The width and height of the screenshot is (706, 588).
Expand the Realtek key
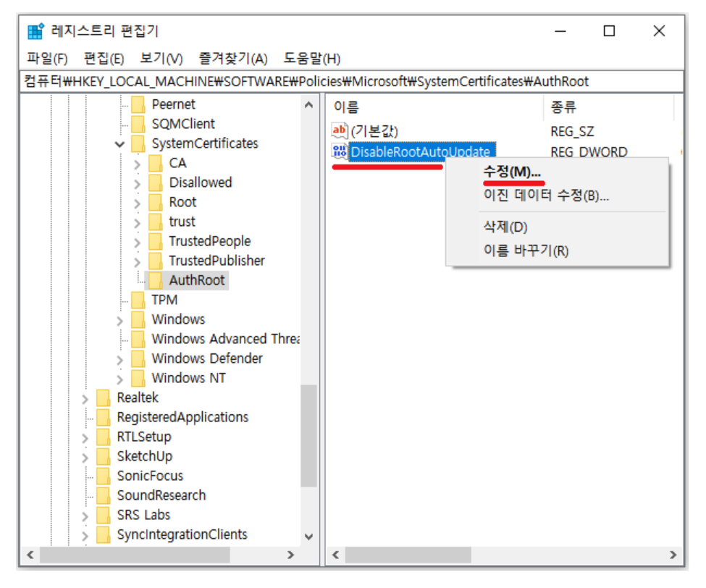(85, 399)
